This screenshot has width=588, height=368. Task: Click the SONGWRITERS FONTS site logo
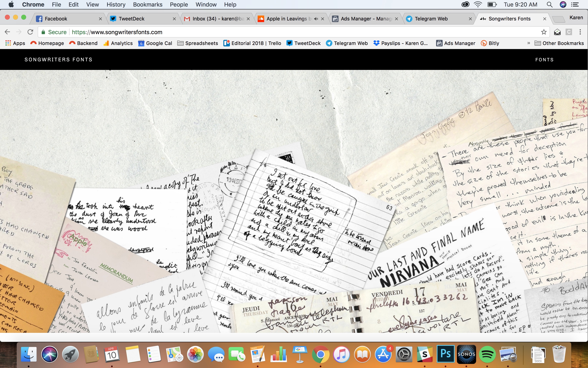tap(59, 60)
